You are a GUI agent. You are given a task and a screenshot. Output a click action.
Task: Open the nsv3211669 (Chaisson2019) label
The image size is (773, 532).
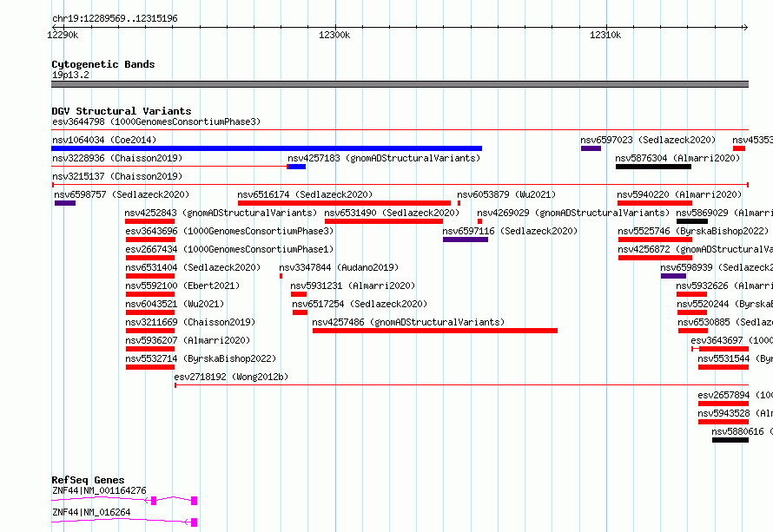190,322
